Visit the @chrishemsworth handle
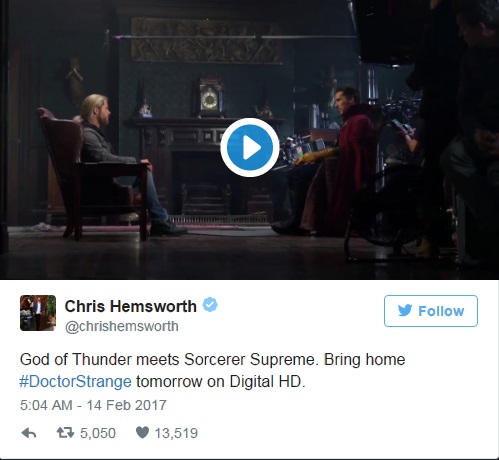Image resolution: width=499 pixels, height=460 pixels. coord(122,326)
